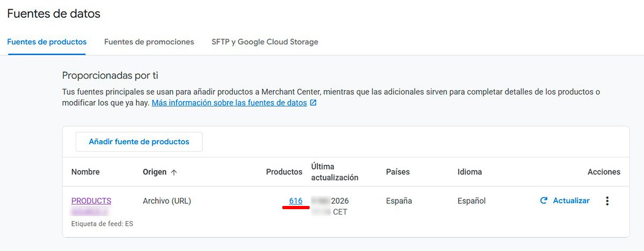Click the Idioma column header

point(470,172)
